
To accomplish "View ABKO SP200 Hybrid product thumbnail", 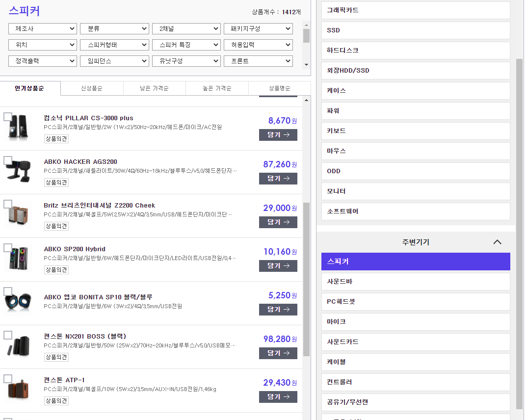I will pyautogui.click(x=19, y=259).
